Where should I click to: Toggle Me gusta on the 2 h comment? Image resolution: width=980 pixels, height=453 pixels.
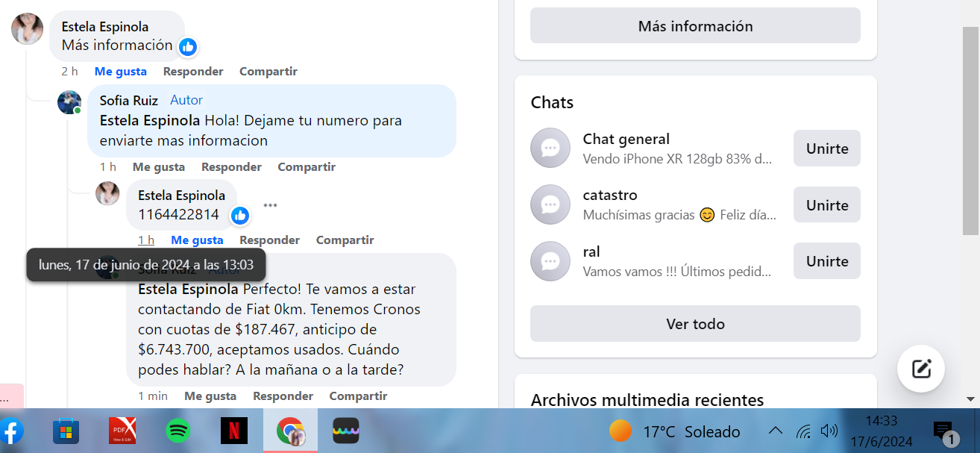point(121,72)
